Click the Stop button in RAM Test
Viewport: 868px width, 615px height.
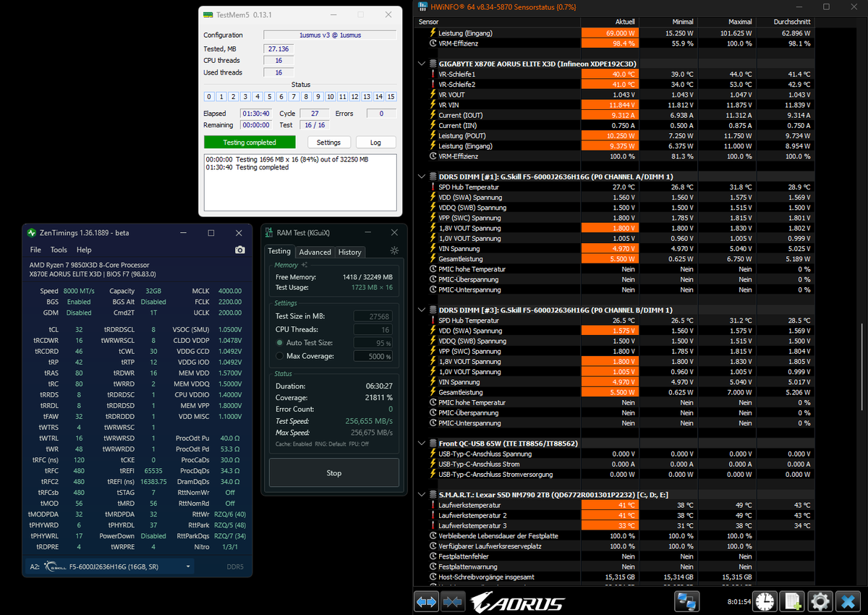click(x=333, y=473)
